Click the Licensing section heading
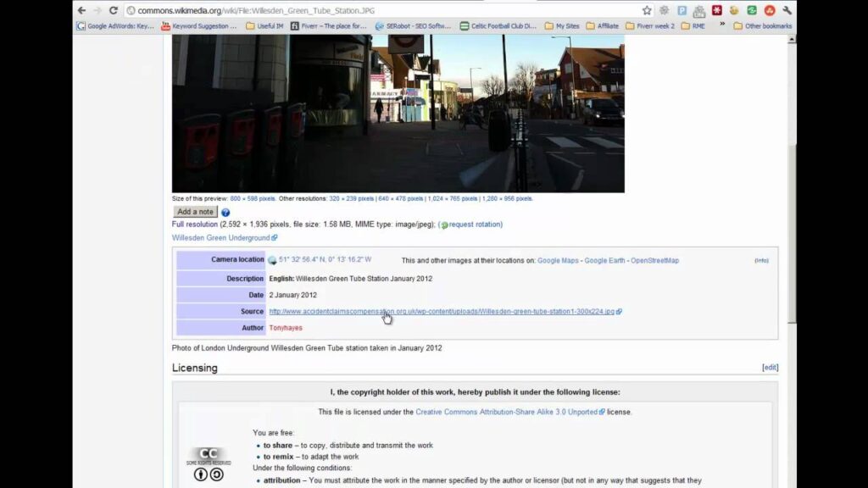 194,368
